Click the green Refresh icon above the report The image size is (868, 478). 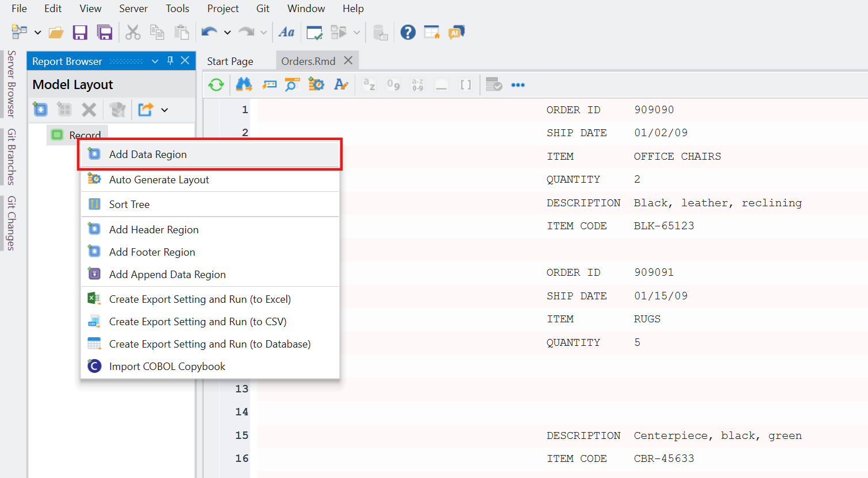[x=216, y=85]
